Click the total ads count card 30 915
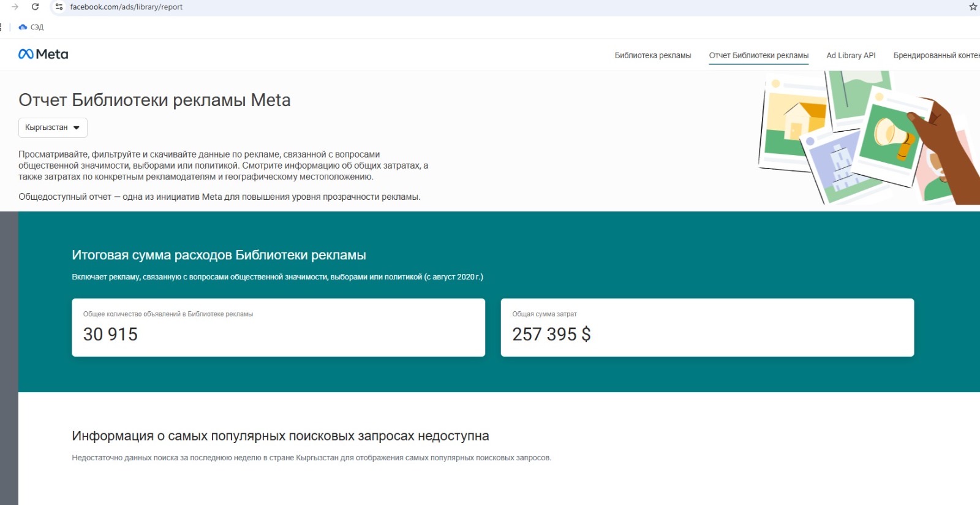980x505 pixels. [278, 327]
